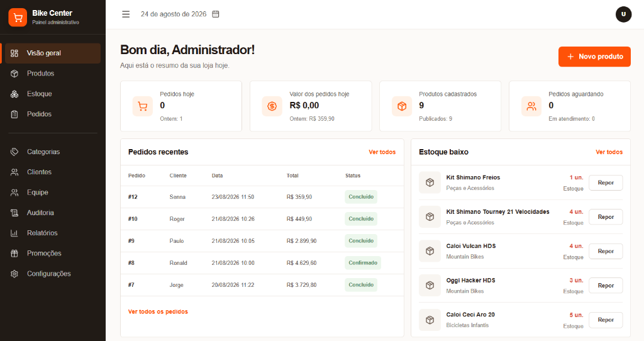Click the Oggi Hacker HDS product name
This screenshot has width=644, height=341.
click(x=470, y=280)
